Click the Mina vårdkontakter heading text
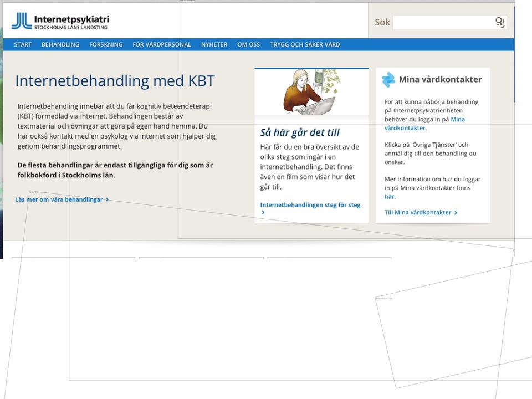 coord(441,79)
